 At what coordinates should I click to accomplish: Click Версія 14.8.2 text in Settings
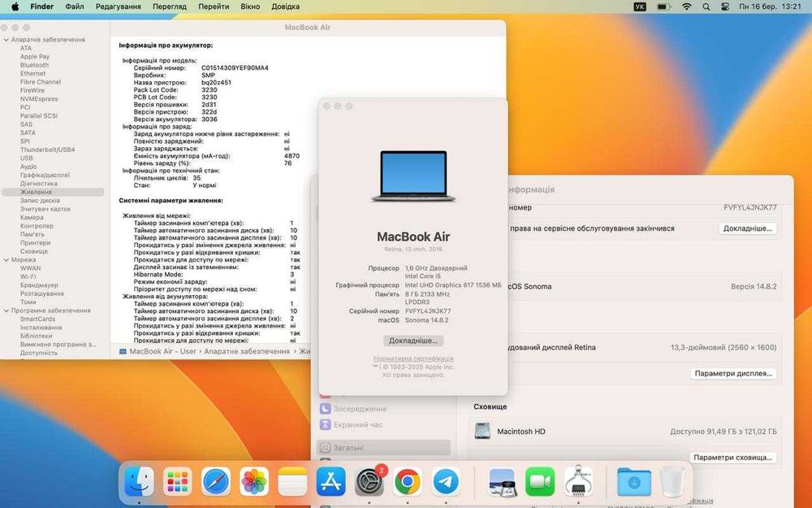coord(754,286)
